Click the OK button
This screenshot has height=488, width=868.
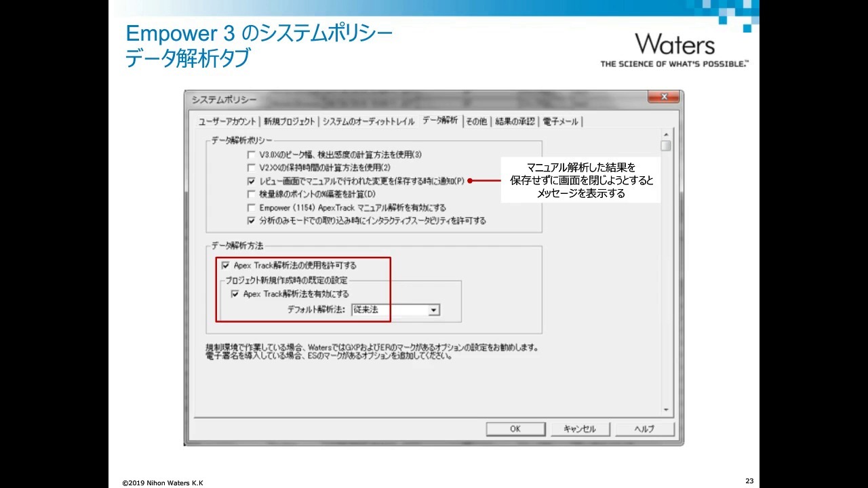click(x=515, y=429)
